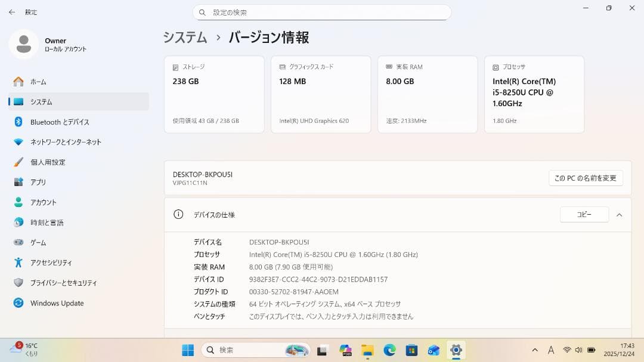Open Task View from the taskbar
Screen dimensions: 644x362
pos(322,351)
